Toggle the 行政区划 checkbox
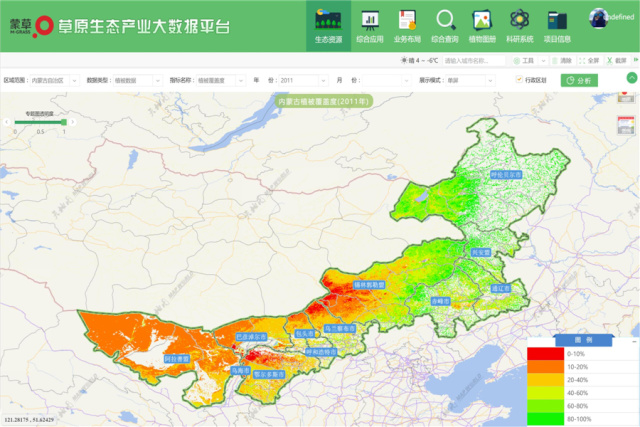The width and height of the screenshot is (640, 427). tap(518, 79)
